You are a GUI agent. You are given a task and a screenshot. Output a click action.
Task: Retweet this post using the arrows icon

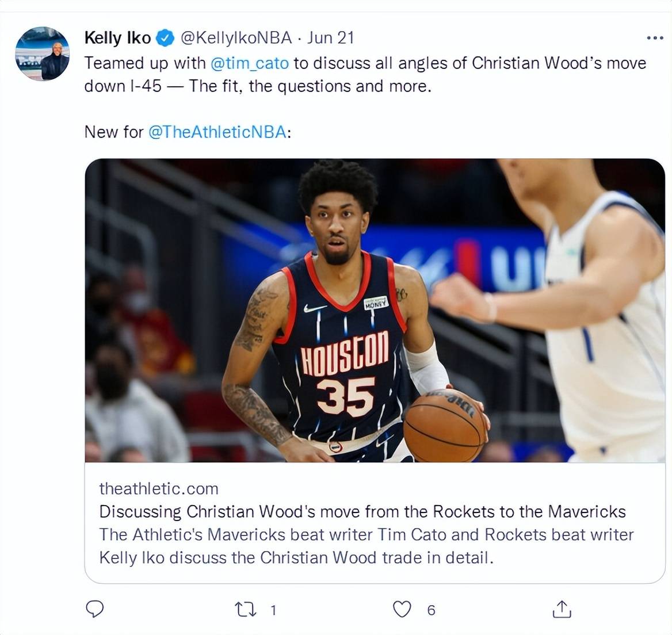pyautogui.click(x=246, y=609)
